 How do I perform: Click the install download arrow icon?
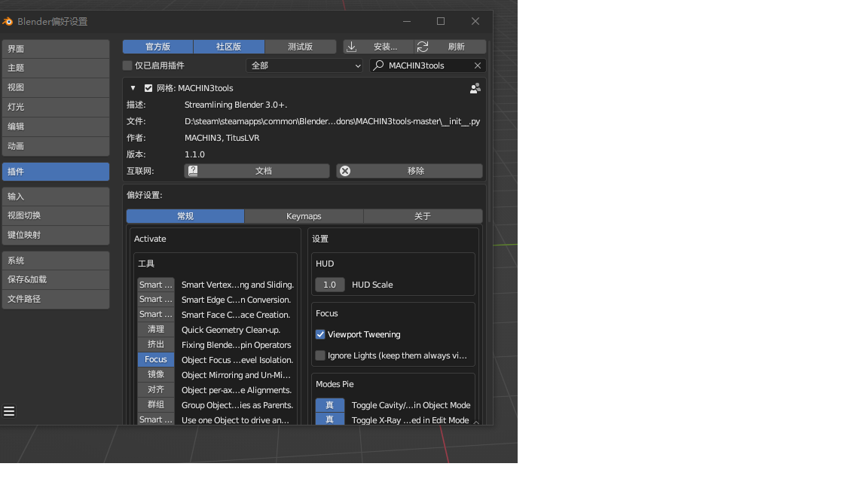pos(352,47)
